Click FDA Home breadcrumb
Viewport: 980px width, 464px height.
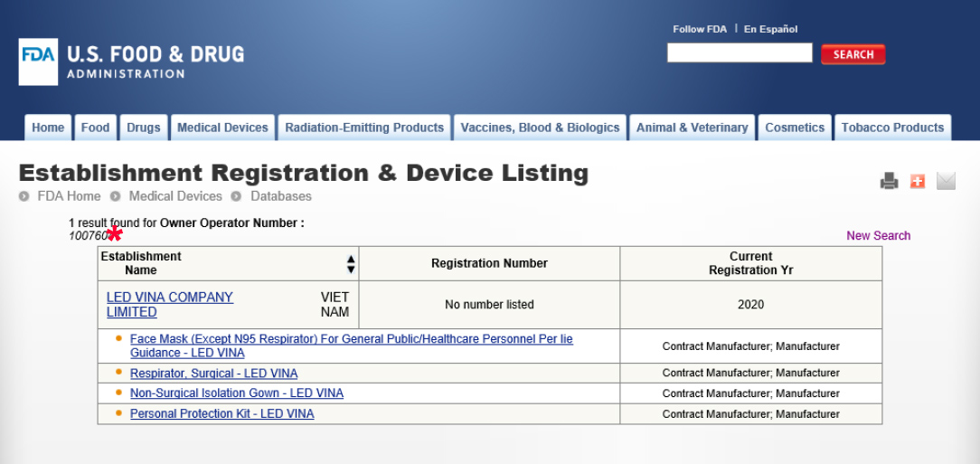tap(69, 196)
